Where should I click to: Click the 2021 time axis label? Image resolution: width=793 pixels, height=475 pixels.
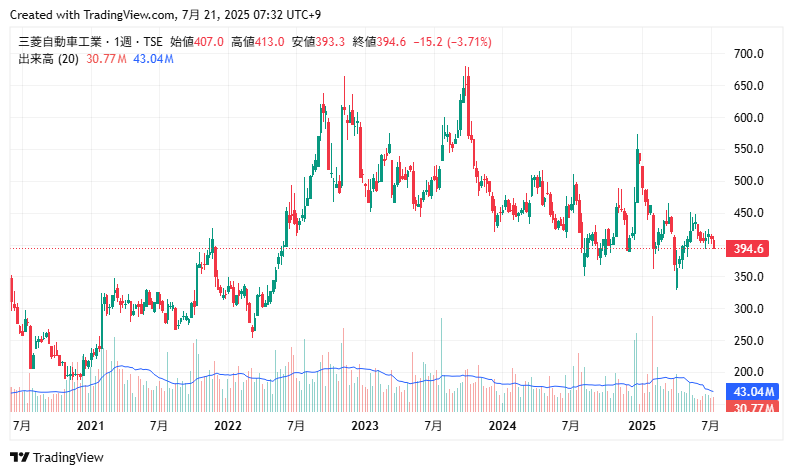pos(91,426)
